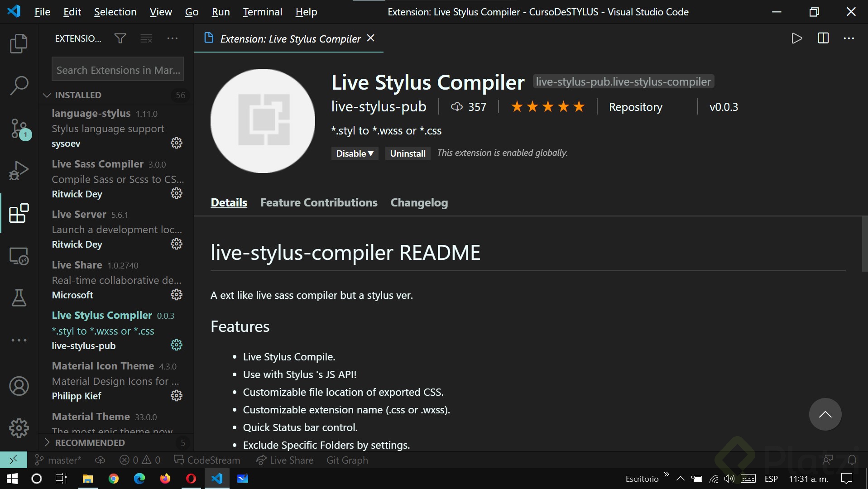The image size is (868, 489).
Task: Launch Firefox from the taskbar
Action: (x=165, y=479)
